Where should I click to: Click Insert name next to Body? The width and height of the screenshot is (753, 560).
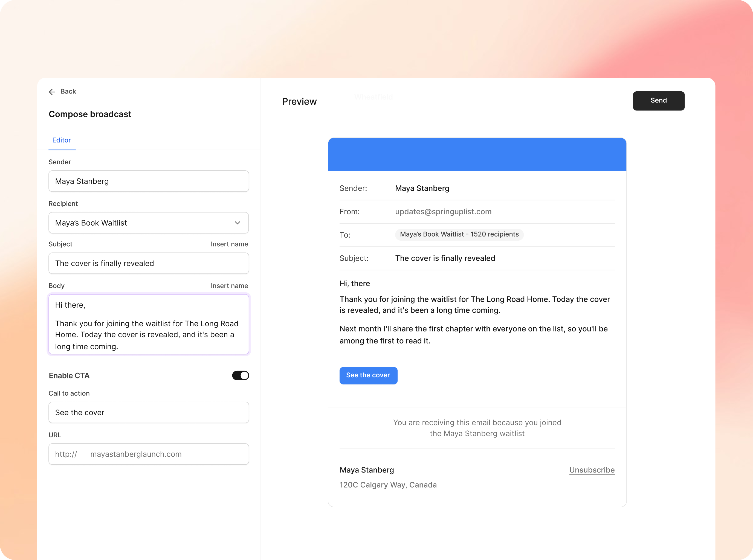(x=229, y=286)
